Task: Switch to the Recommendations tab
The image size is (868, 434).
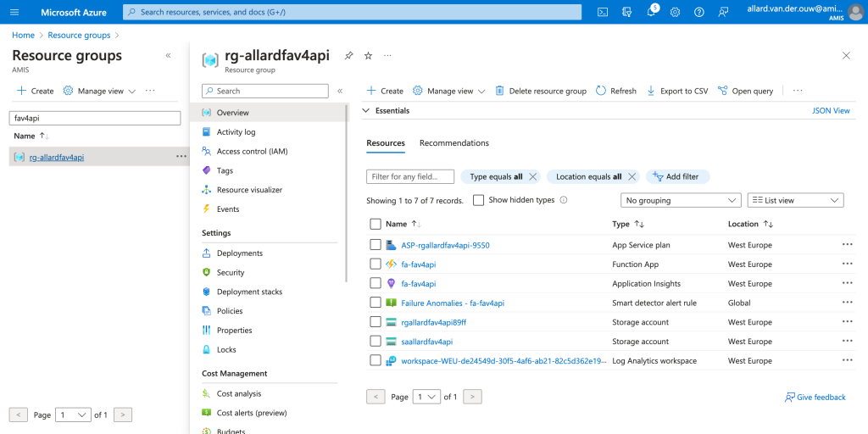Action: click(x=453, y=143)
